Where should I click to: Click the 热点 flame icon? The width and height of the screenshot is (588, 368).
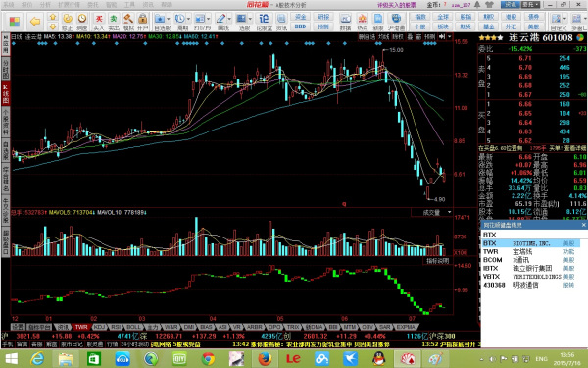[x=362, y=22]
